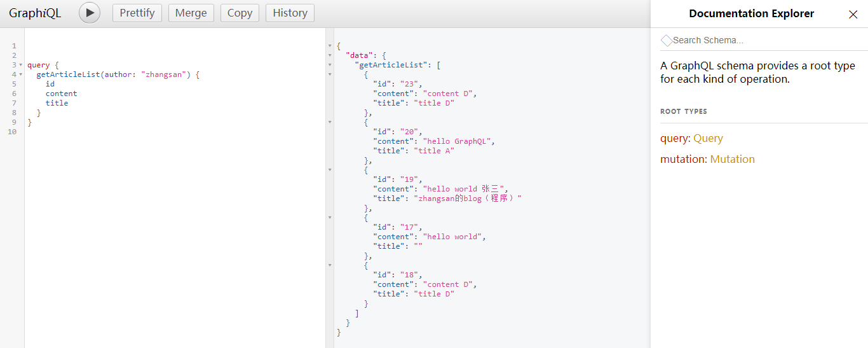Collapse the query block fold arrow on line 3
Image resolution: width=868 pixels, height=348 pixels.
[x=21, y=65]
